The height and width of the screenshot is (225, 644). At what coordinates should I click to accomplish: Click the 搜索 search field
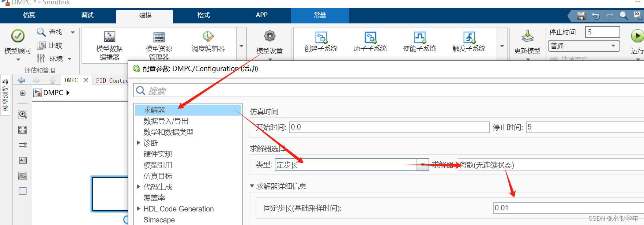click(x=389, y=90)
